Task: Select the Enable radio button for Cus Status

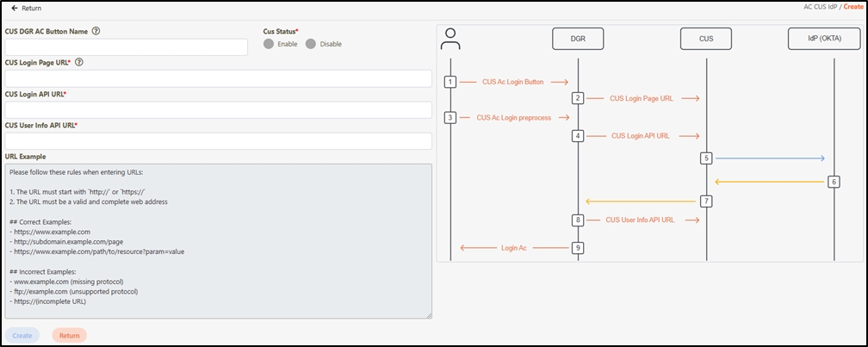Action: [270, 44]
